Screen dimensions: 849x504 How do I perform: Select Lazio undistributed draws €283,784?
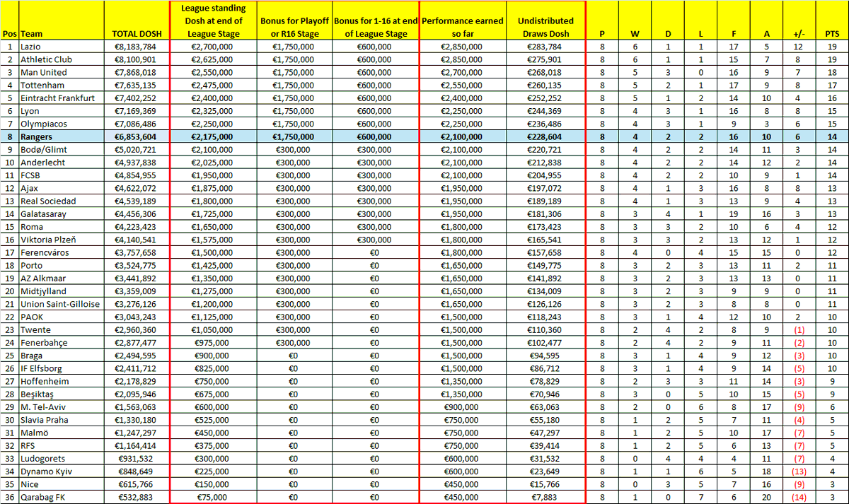545,47
